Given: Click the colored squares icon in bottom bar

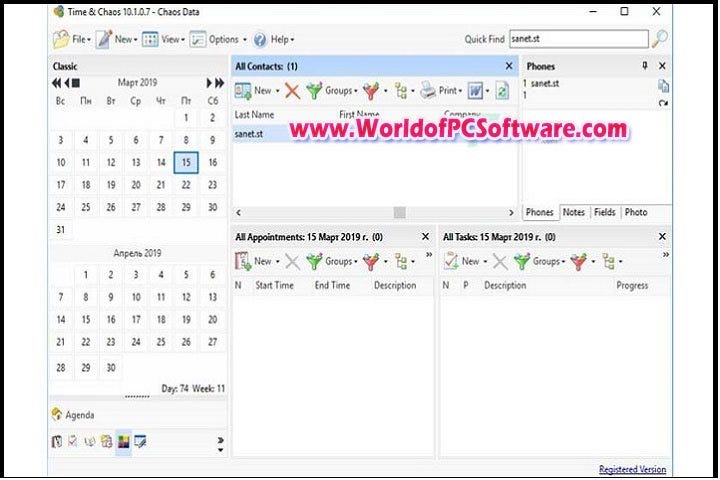Looking at the screenshot, I should click(123, 442).
